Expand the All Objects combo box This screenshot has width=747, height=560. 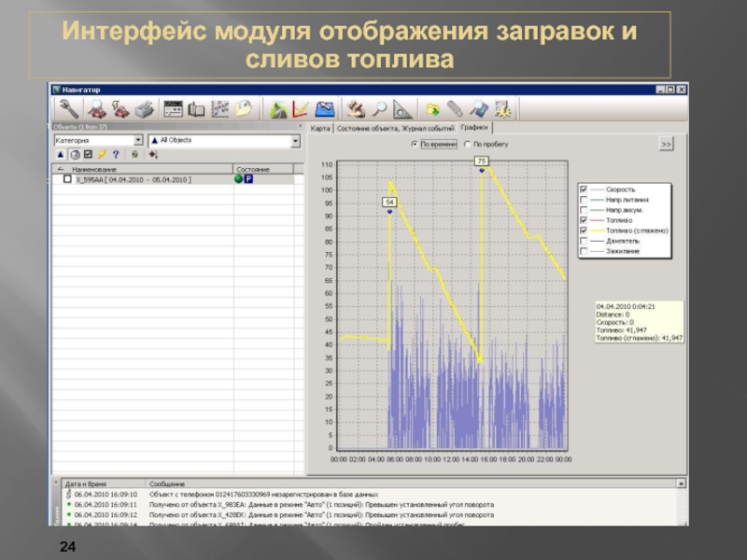pos(296,140)
